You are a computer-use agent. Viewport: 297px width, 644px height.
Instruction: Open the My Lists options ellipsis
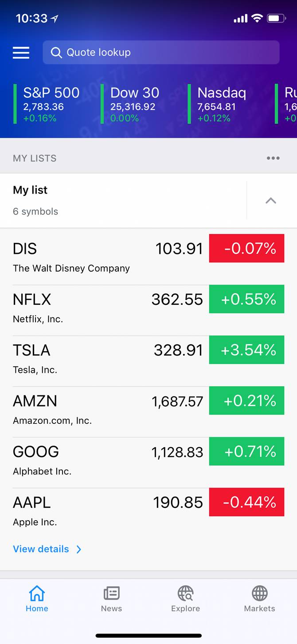274,158
